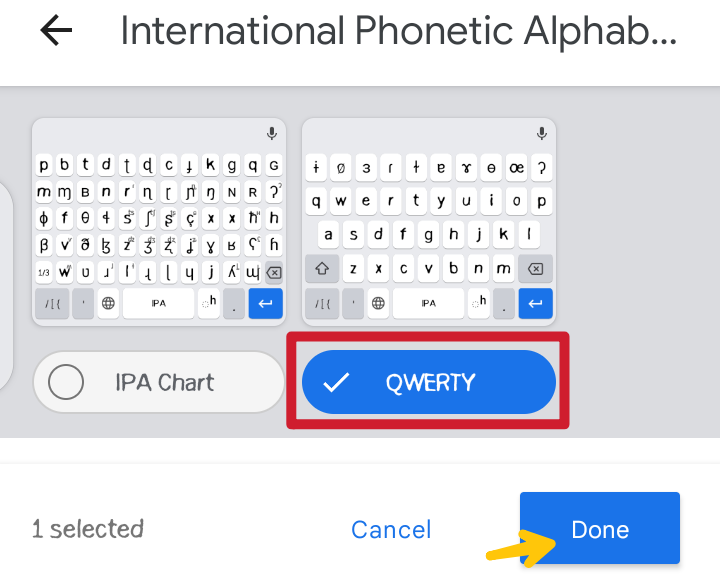Toggle the checked QWERTY layout option

click(429, 382)
